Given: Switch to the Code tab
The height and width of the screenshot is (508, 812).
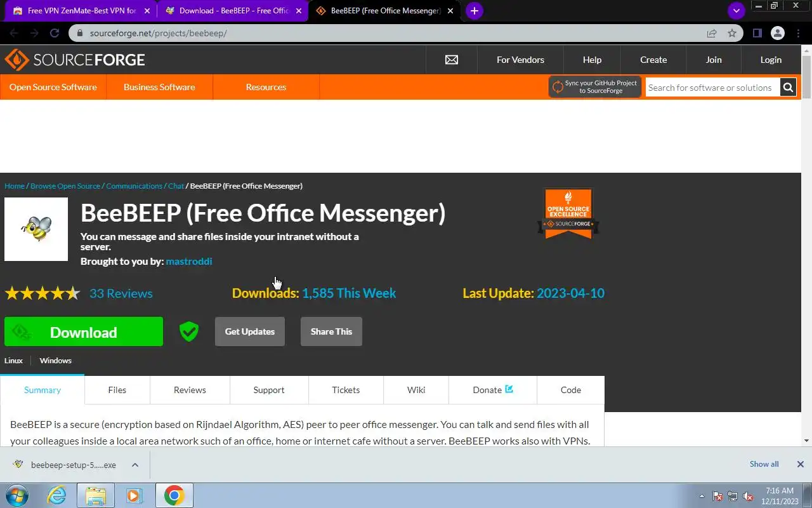Looking at the screenshot, I should click(571, 390).
